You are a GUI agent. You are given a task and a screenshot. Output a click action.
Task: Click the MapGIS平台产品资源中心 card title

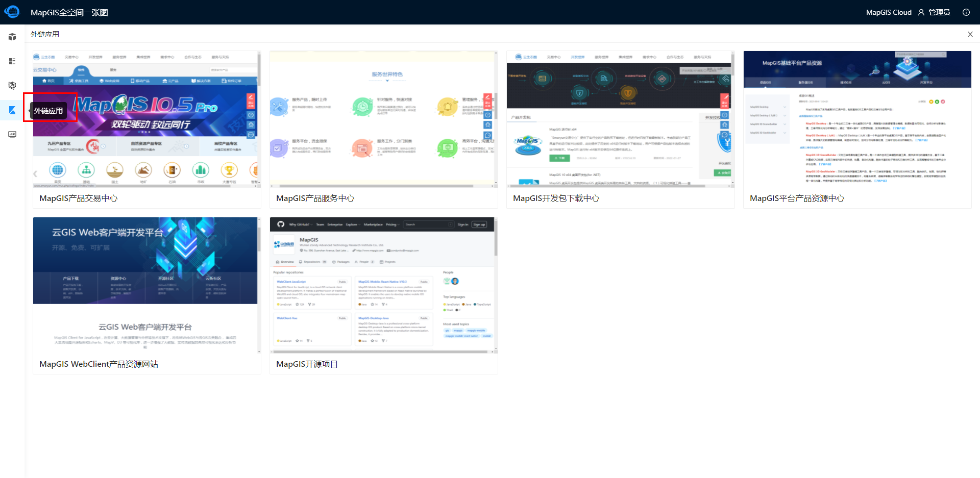point(797,198)
